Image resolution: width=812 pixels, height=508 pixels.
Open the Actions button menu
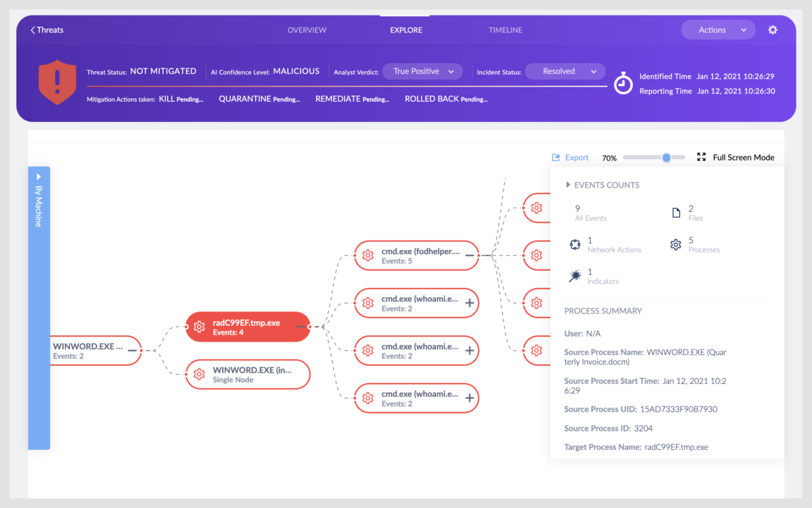pyautogui.click(x=718, y=30)
